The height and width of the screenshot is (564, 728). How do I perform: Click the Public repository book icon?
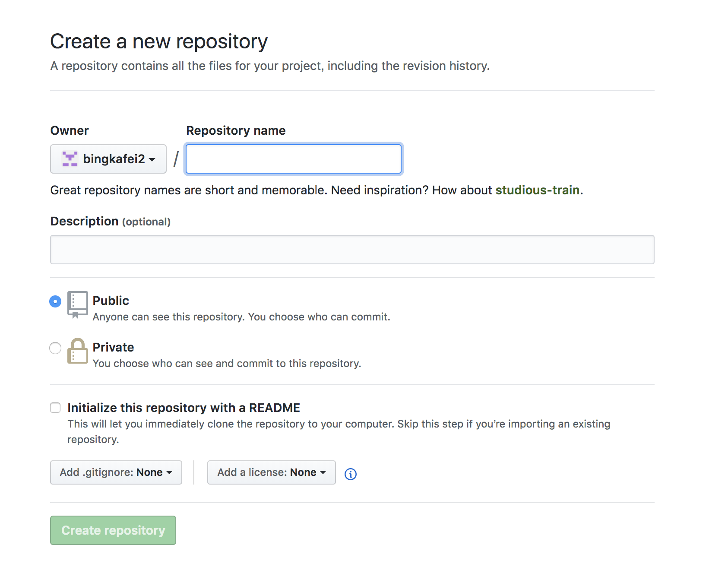78,304
